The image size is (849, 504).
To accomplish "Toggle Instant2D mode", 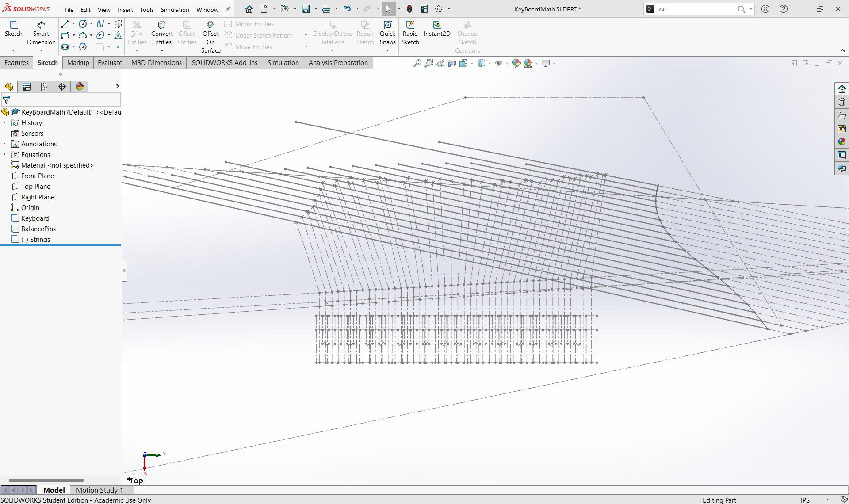I will coord(436,29).
